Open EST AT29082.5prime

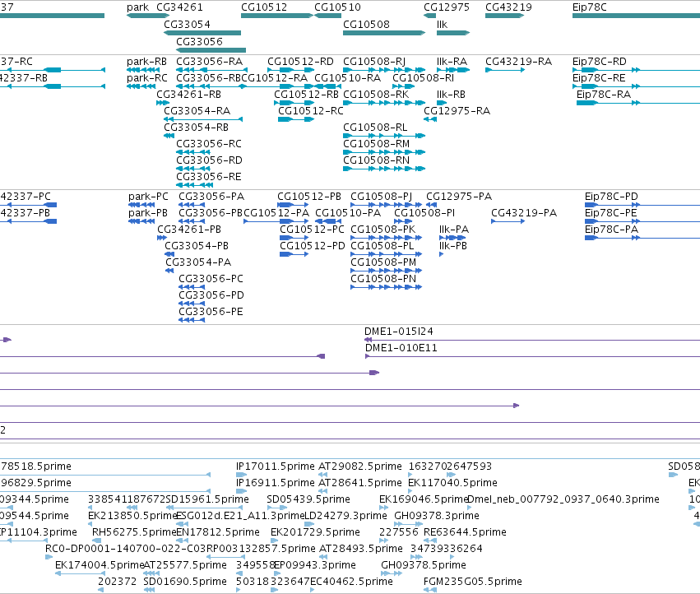[x=359, y=466]
